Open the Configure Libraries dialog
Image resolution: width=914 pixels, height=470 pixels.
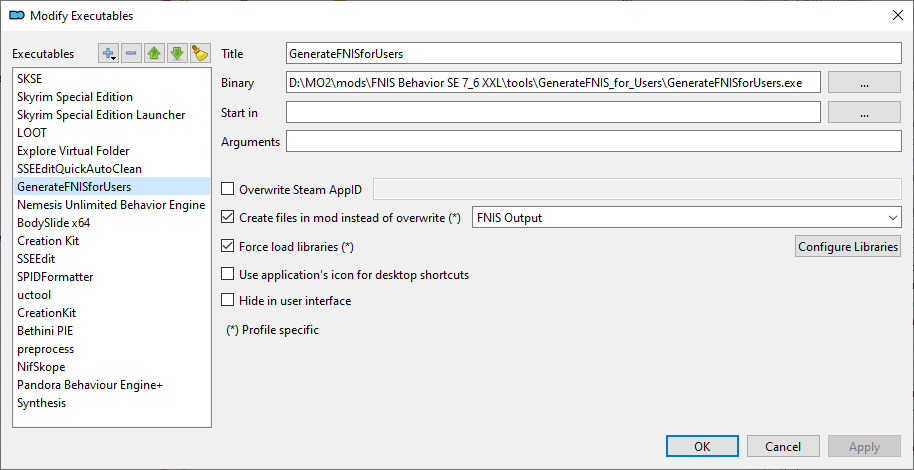click(848, 247)
